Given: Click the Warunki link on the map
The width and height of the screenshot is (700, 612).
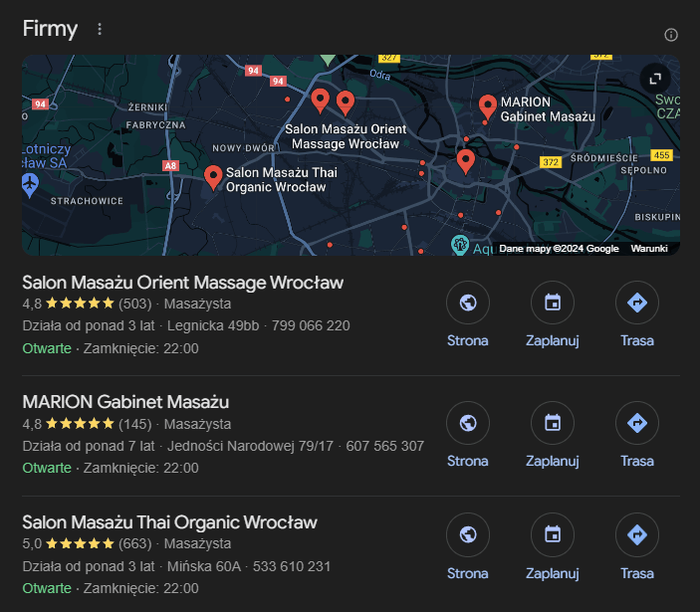Looking at the screenshot, I should pos(649,249).
